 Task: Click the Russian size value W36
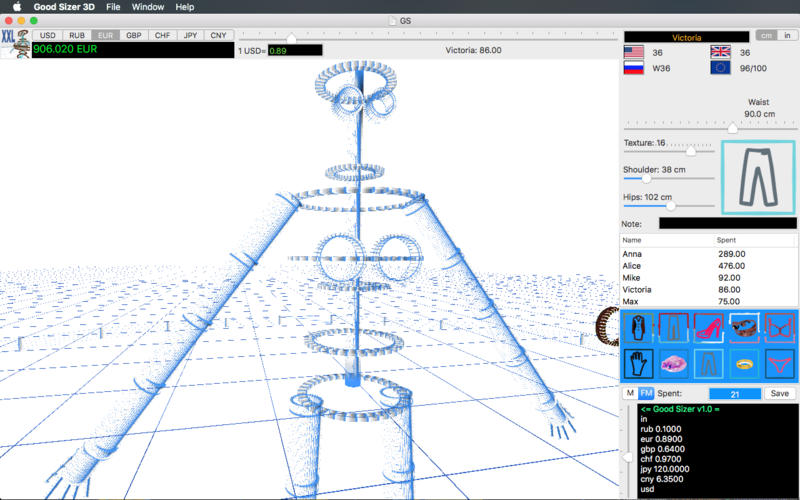pos(661,68)
